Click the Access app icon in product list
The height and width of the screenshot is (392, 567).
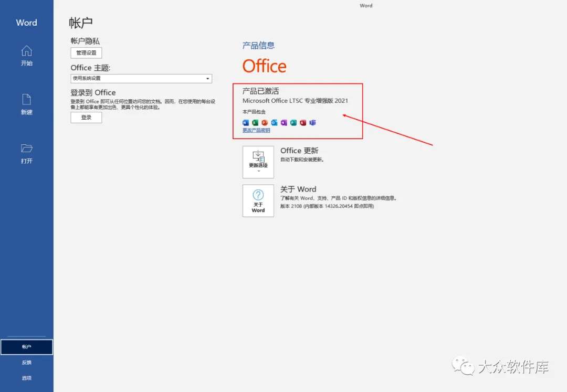point(303,123)
